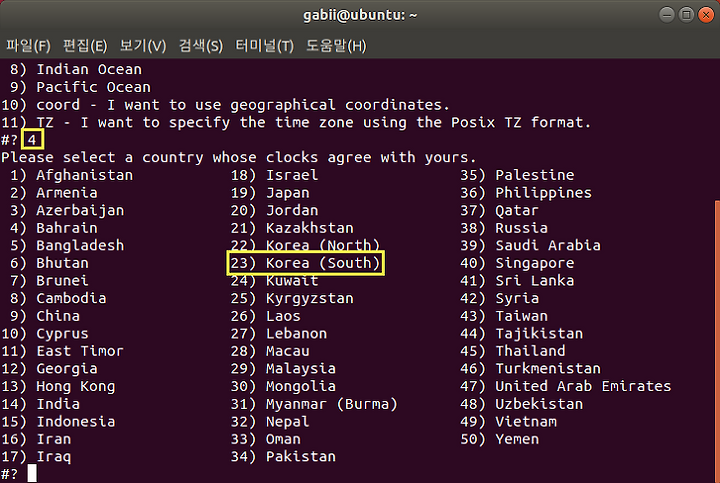Viewport: 720px width, 483px height.
Task: Click the line '9) Pacific Ocean'
Action: pyautogui.click(x=80, y=87)
